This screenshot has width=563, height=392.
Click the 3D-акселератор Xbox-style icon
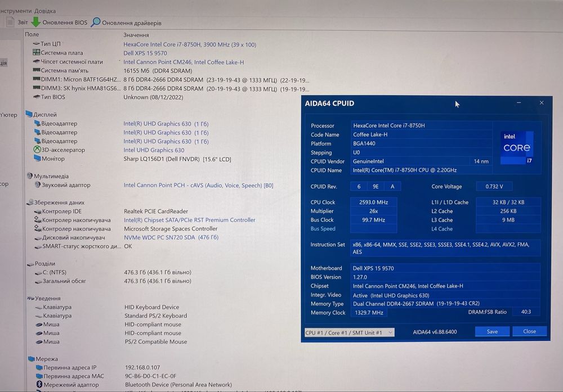click(x=37, y=150)
